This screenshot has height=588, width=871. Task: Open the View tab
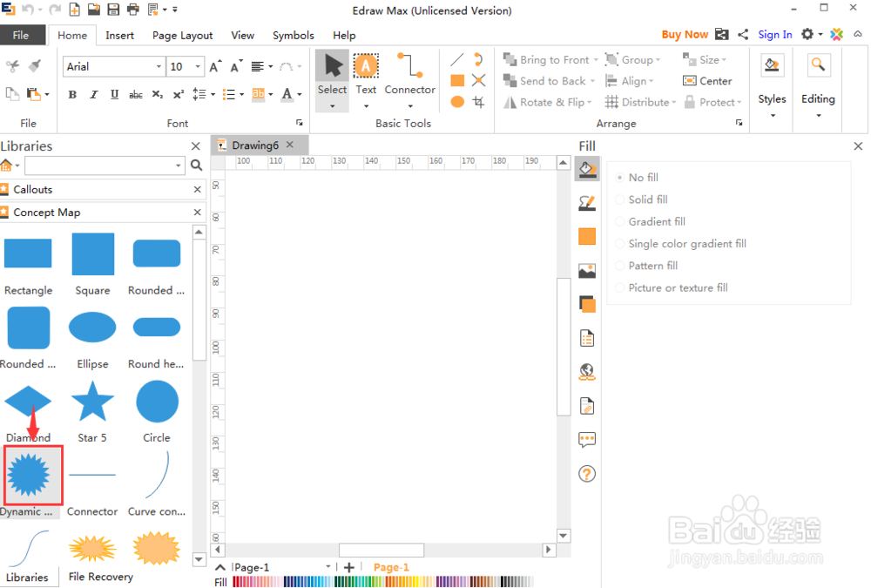click(x=243, y=35)
